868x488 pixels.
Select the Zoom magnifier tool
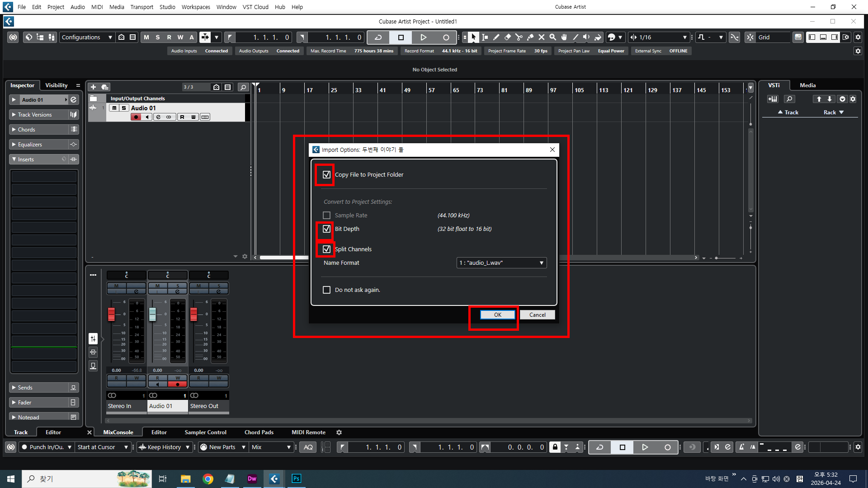(x=552, y=38)
